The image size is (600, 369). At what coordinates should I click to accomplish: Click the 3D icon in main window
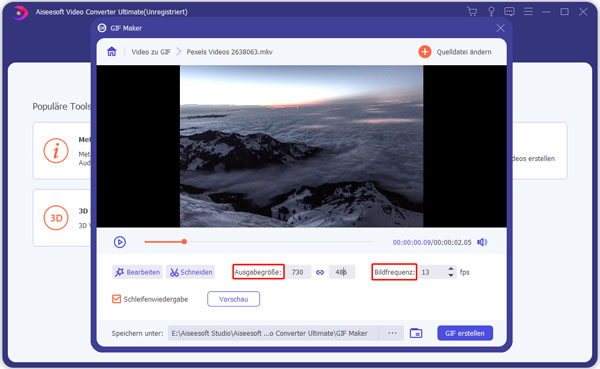point(56,218)
